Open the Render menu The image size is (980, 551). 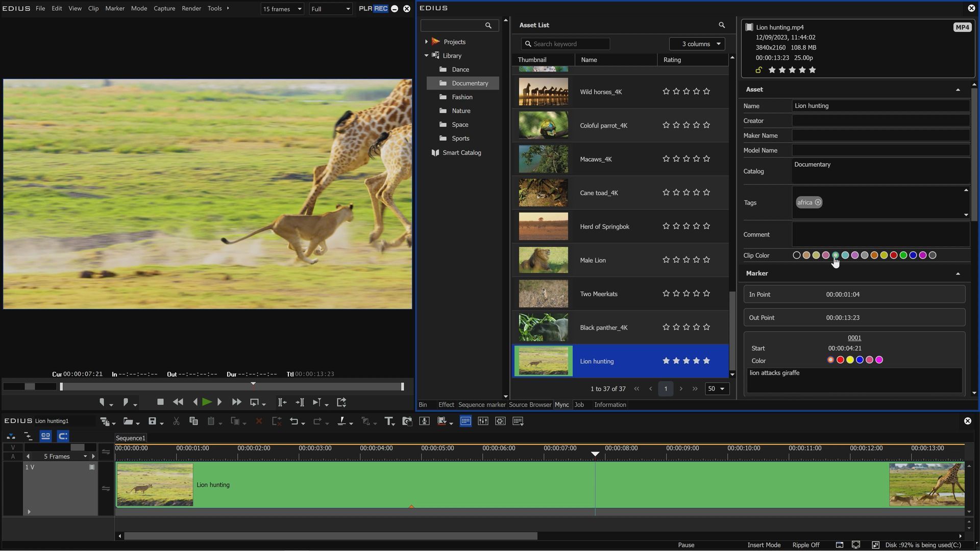point(191,8)
